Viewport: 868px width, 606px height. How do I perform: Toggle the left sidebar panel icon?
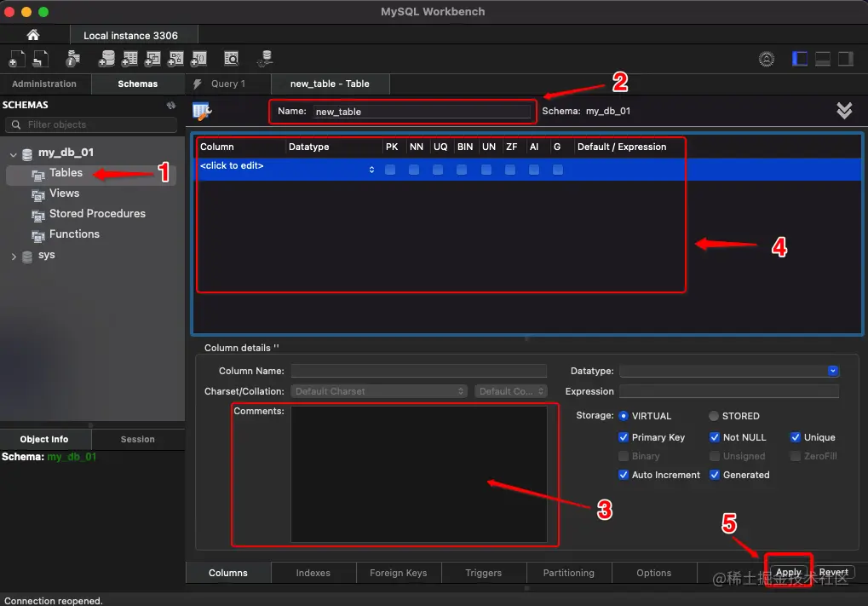click(800, 59)
